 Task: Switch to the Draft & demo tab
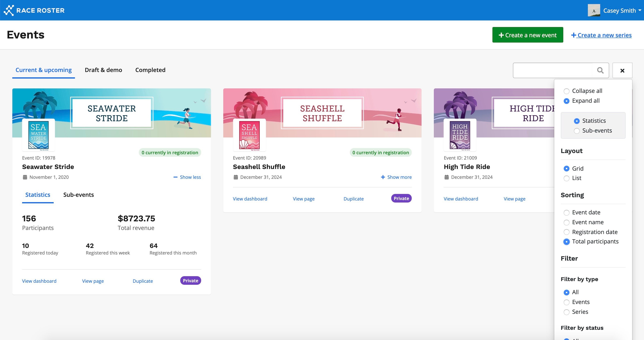coord(103,70)
